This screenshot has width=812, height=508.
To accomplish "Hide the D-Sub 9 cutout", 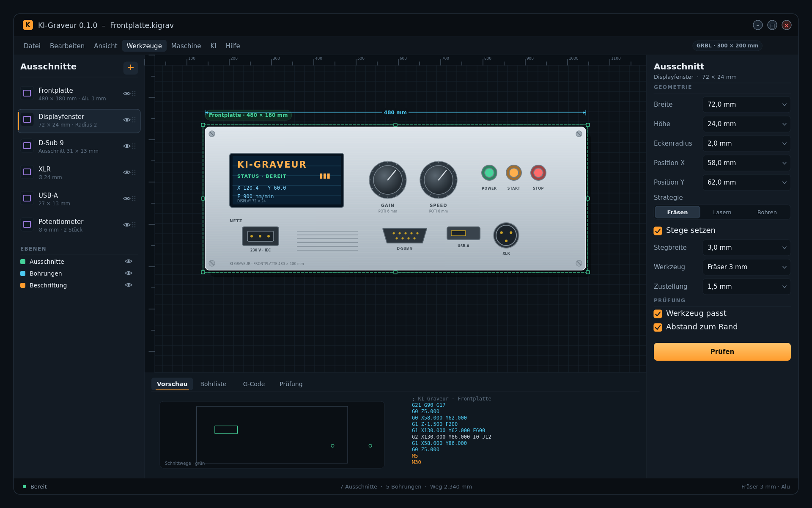I will point(126,146).
